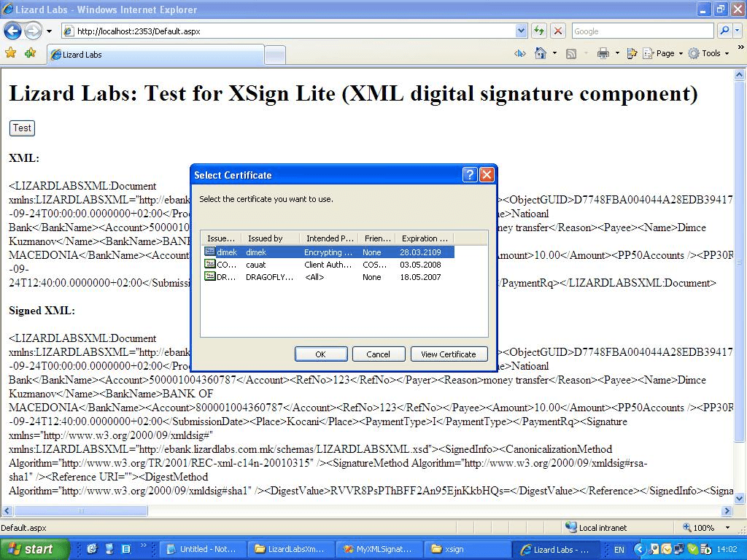Click the Refresh page icon
747x560 pixels.
(x=539, y=31)
